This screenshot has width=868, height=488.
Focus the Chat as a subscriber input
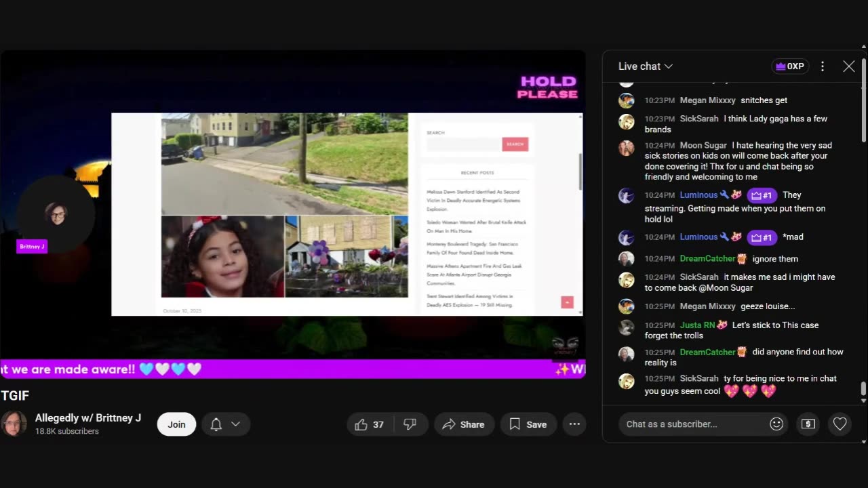click(694, 424)
